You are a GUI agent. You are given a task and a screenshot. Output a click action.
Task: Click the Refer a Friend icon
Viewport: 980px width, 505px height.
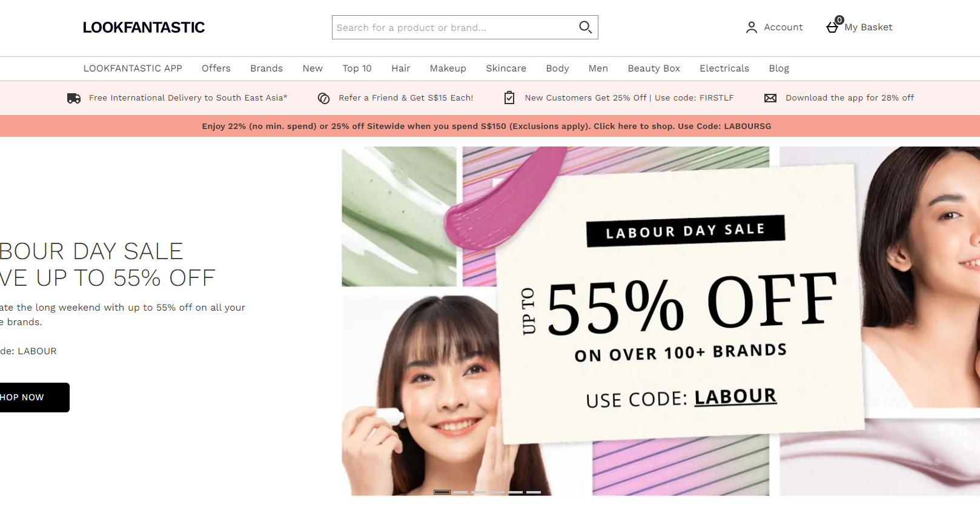[324, 98]
